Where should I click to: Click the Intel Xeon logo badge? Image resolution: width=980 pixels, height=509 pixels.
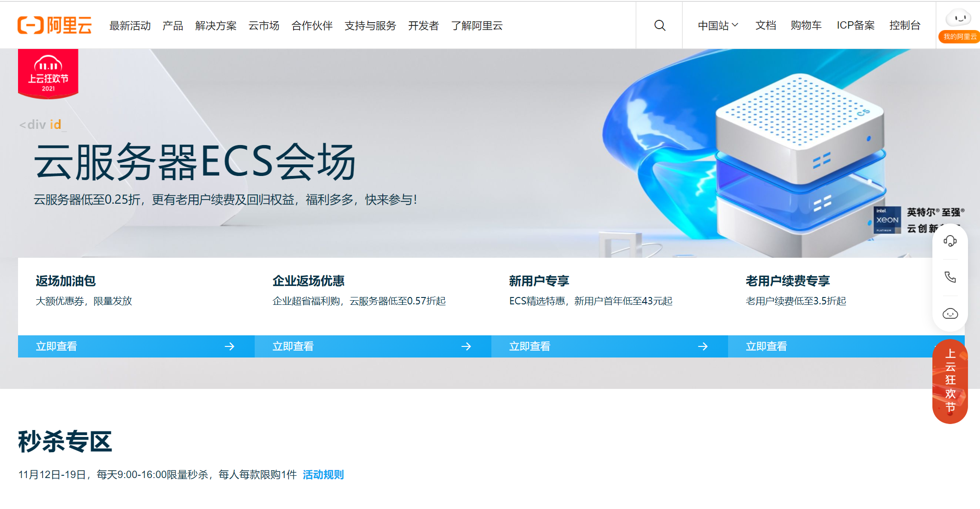click(887, 220)
